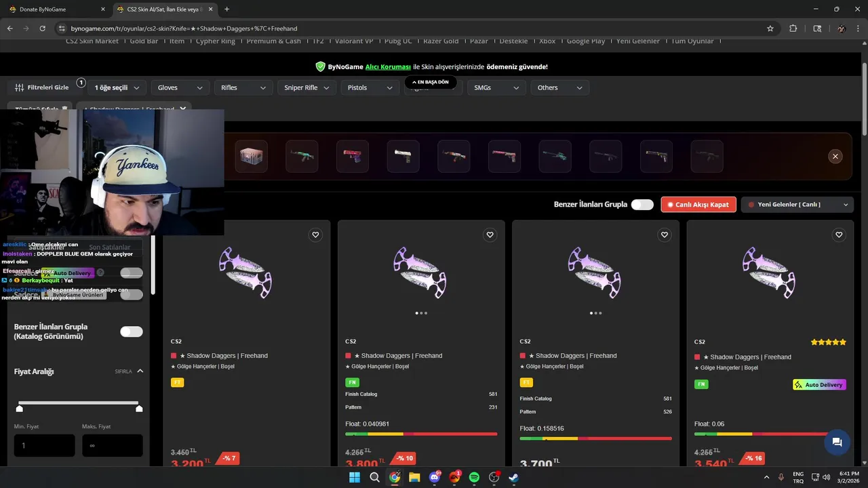The width and height of the screenshot is (868, 488).
Task: Open the green AK rifle thumbnail in strip
Action: tap(302, 156)
